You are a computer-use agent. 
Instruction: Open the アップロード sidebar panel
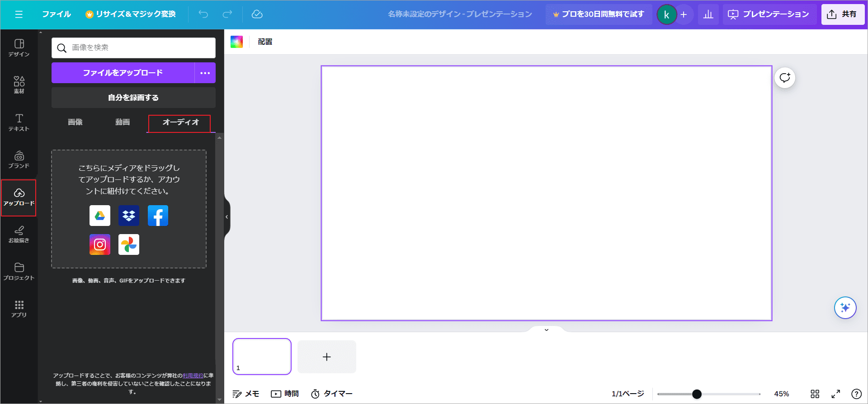[19, 197]
